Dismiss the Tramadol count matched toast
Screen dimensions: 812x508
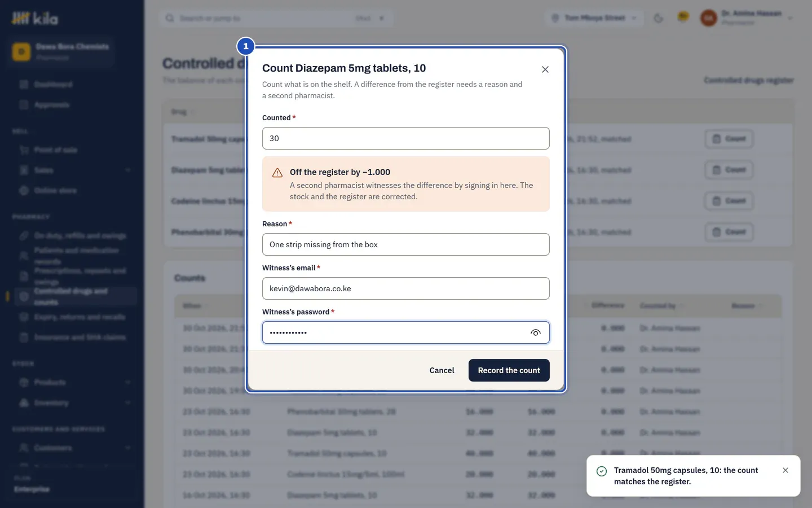coord(785,470)
